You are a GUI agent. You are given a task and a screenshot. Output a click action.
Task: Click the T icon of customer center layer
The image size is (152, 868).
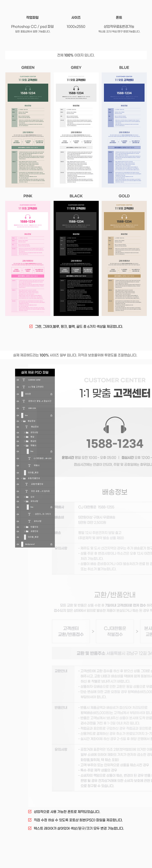pyautogui.click(x=24, y=380)
